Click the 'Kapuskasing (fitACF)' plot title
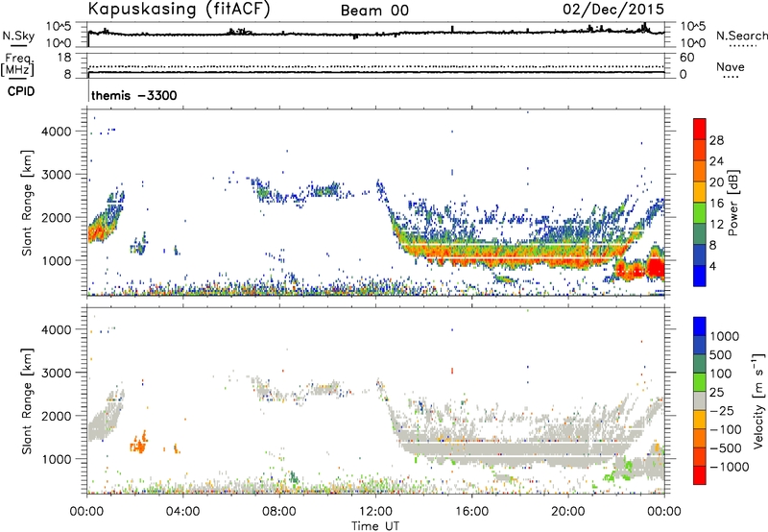768x532 pixels. [x=179, y=9]
